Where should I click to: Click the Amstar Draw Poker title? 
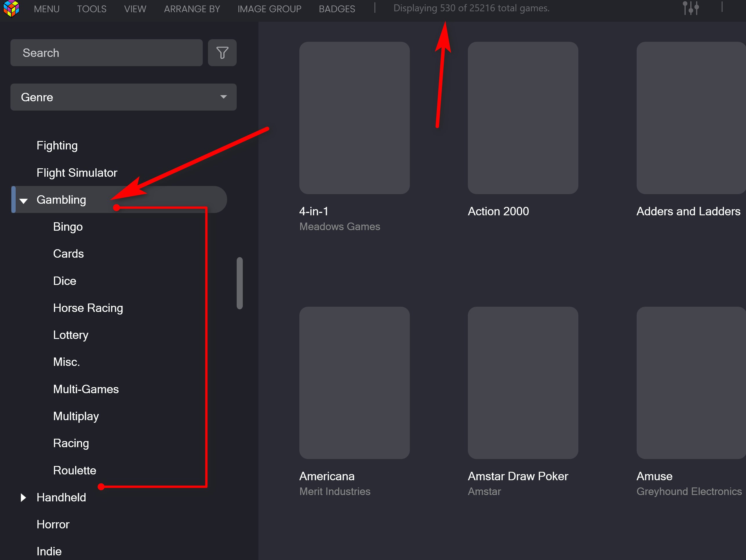pyautogui.click(x=518, y=476)
